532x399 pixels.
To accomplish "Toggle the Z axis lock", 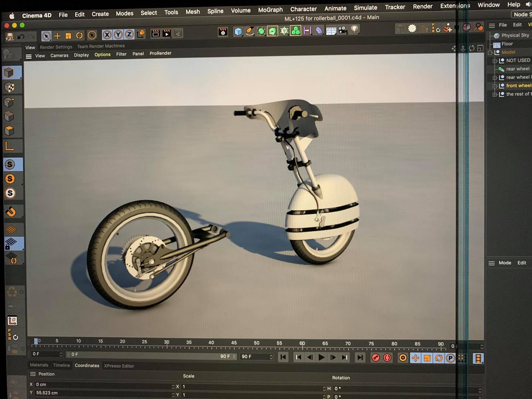I will [129, 34].
